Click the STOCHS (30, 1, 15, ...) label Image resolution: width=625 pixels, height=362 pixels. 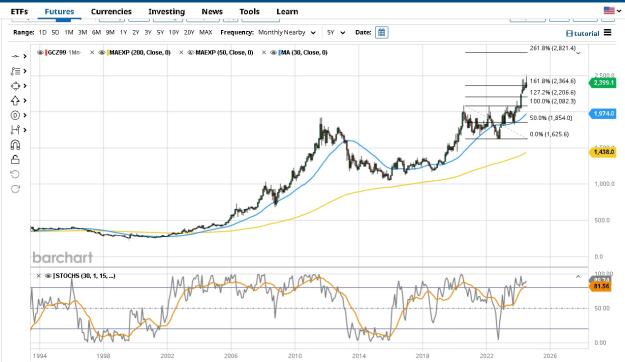(85, 275)
